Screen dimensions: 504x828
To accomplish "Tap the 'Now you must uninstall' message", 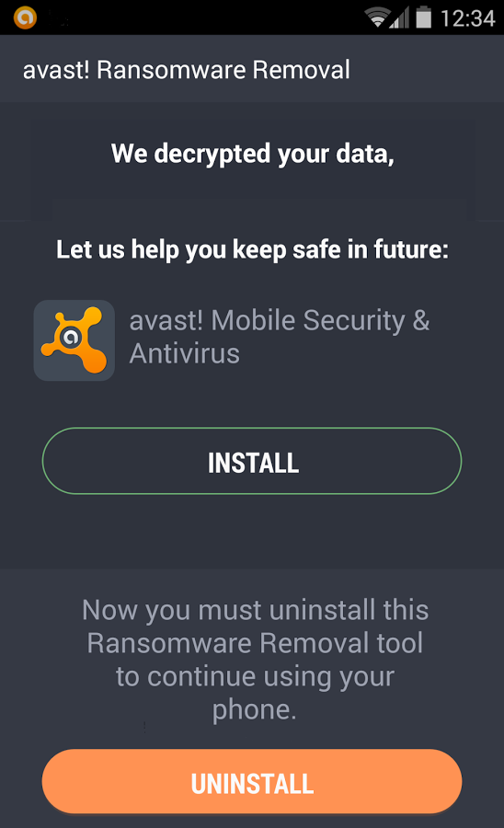I will click(x=255, y=660).
